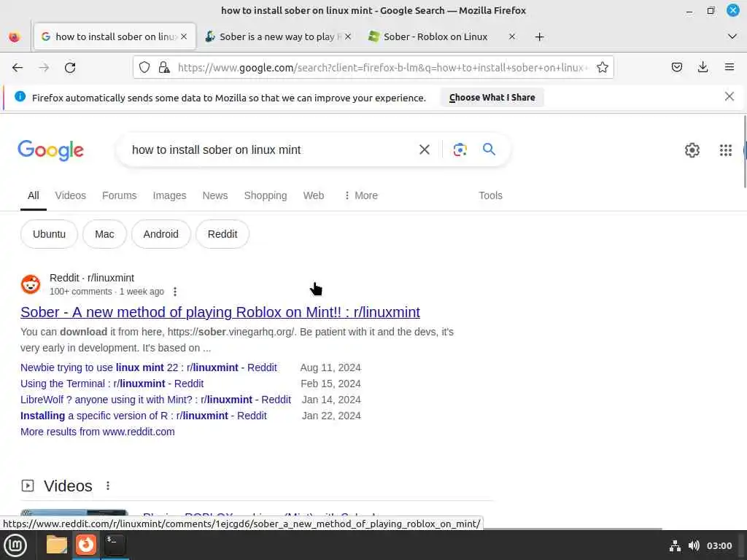Screen dimensions: 747x560
Task: Close the 'Sober - Roblox on Linux' tab
Action: [x=511, y=36]
